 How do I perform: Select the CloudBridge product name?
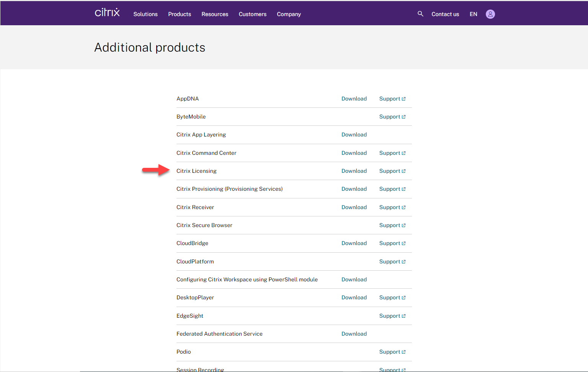[x=192, y=243]
